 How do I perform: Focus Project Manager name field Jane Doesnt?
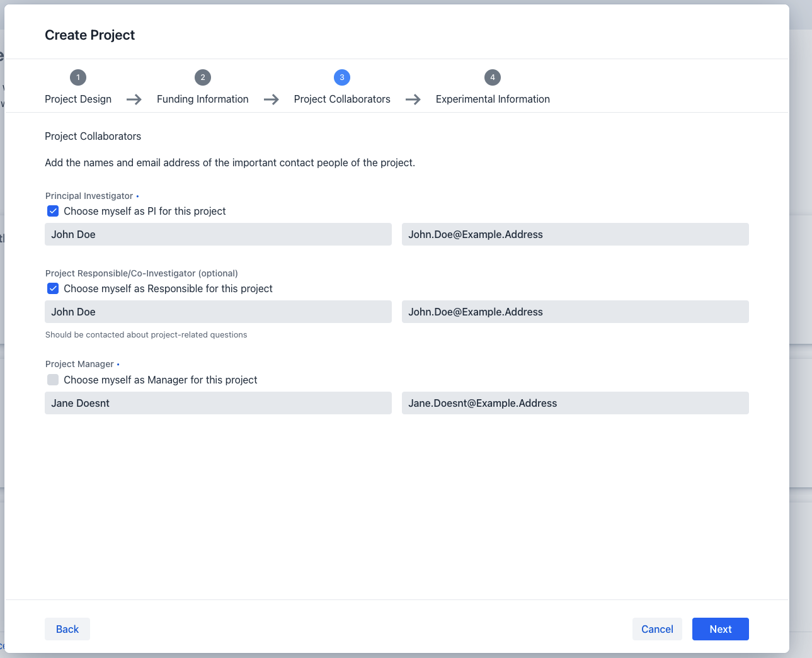pyautogui.click(x=218, y=403)
